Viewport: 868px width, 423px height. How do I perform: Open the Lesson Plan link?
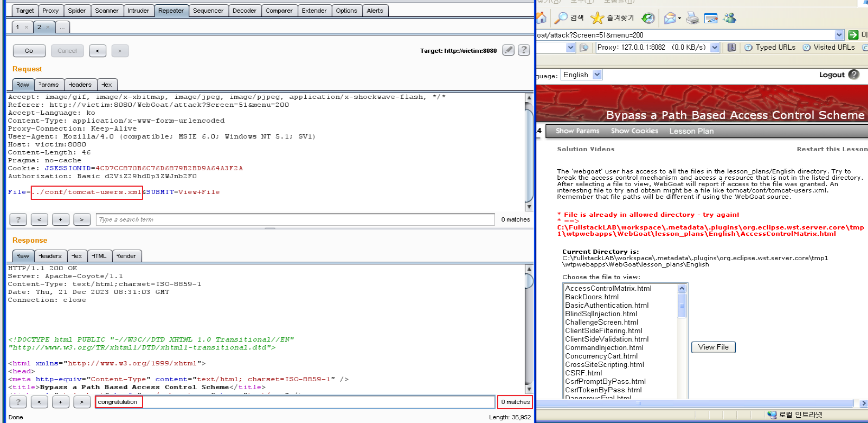[691, 131]
